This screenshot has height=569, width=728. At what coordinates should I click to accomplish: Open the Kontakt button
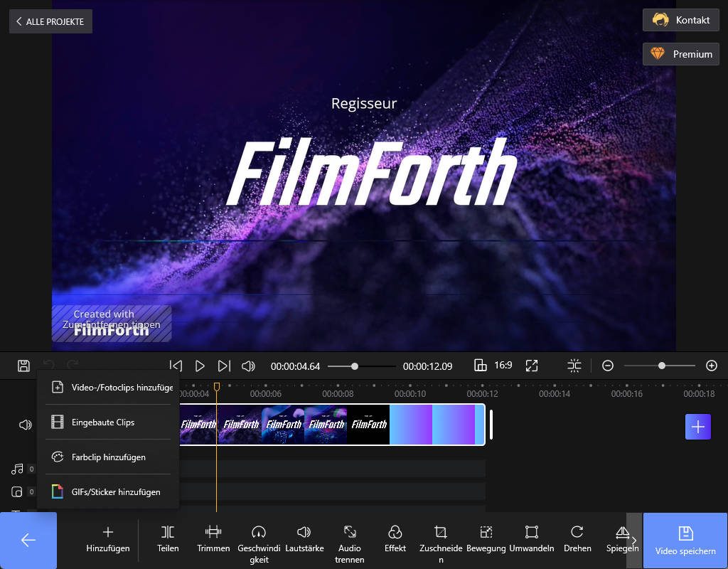[680, 20]
